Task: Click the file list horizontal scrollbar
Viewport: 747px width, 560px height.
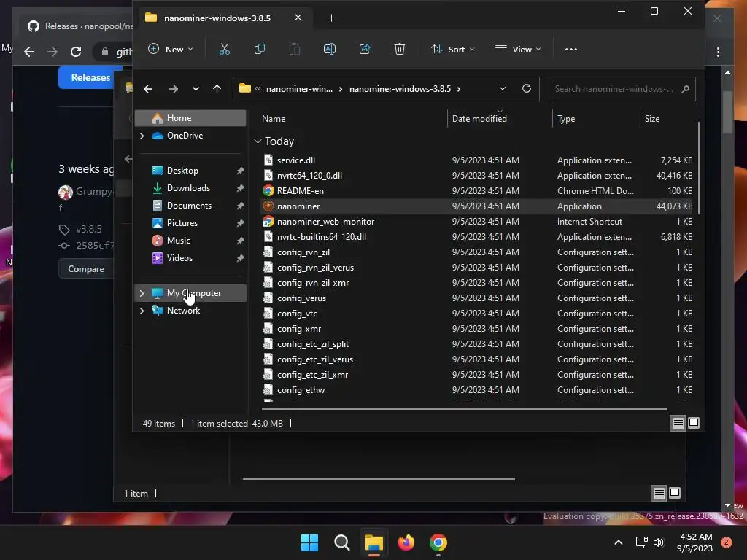Action: tap(464, 408)
